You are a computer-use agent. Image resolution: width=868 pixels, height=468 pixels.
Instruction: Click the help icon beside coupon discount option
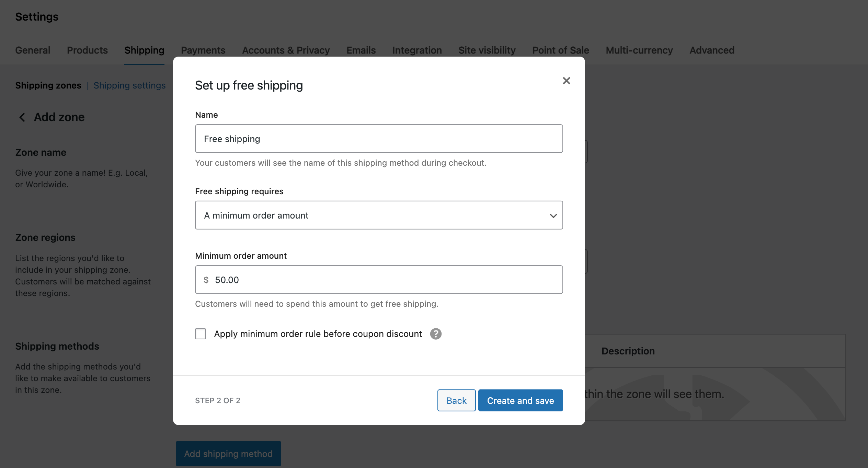tap(436, 334)
